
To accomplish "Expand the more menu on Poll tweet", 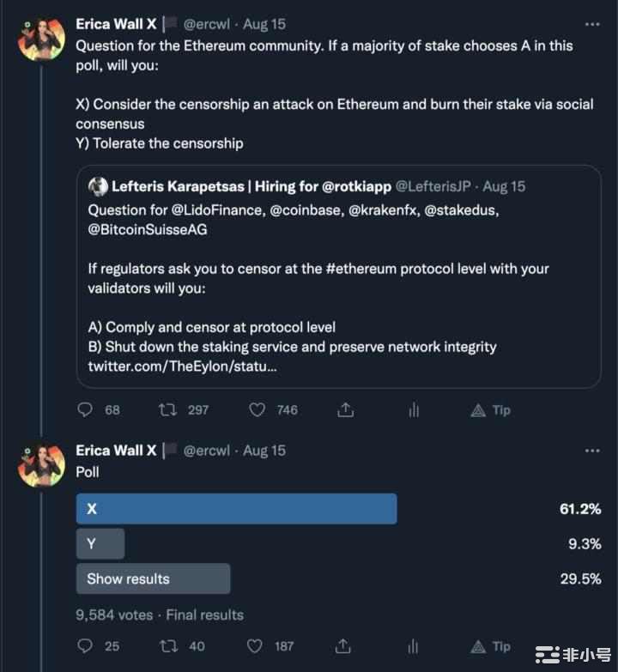I will 592,451.
